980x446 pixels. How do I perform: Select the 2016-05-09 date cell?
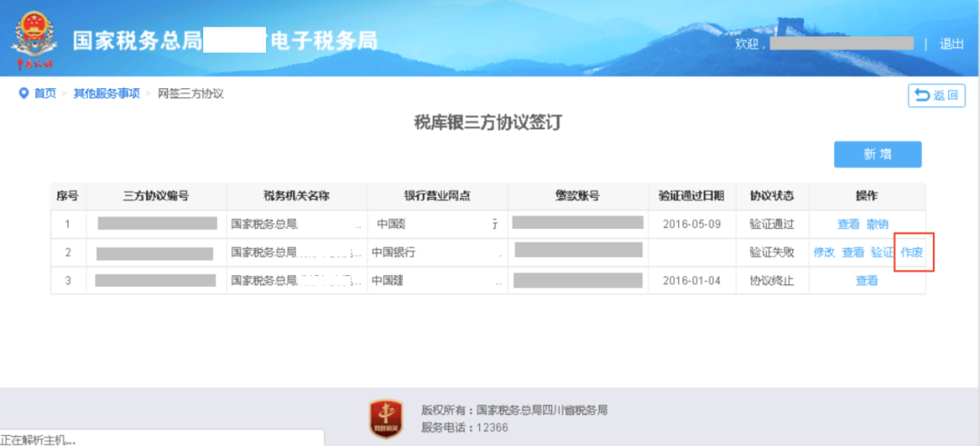pyautogui.click(x=691, y=224)
